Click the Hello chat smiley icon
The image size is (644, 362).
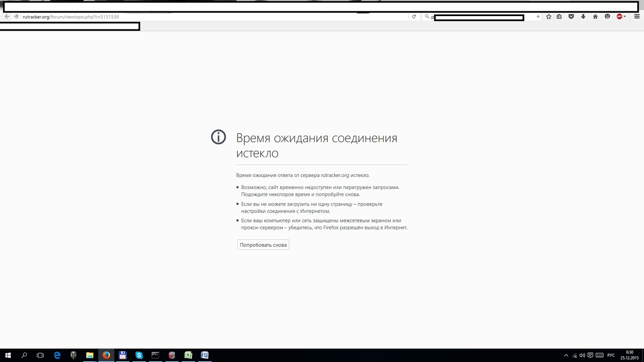607,16
